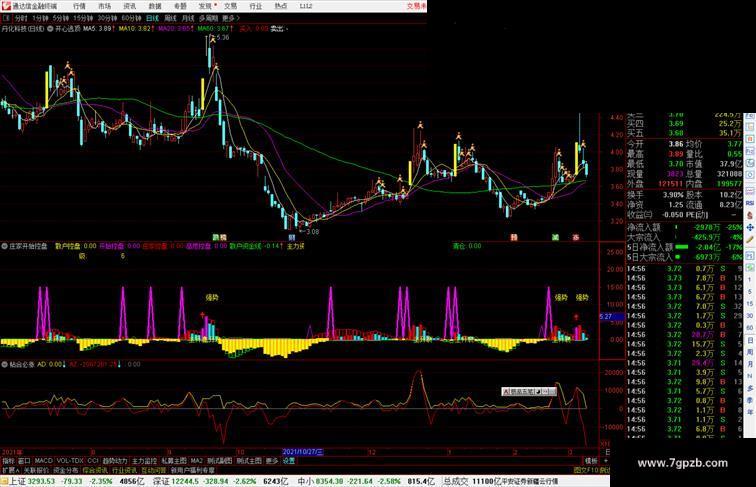Viewport: 756px width, 487px height.
Task: Click the icon left of 分时 tab
Action: (7, 18)
